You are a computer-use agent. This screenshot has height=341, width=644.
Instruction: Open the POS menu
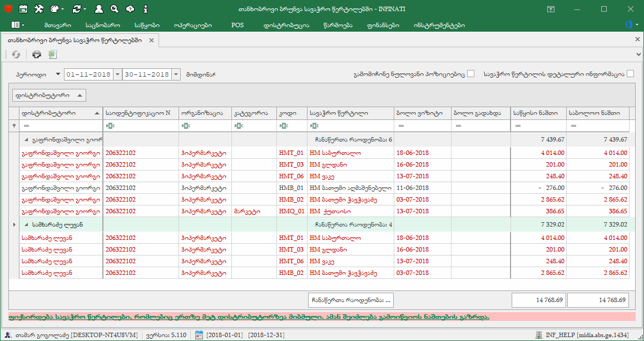[237, 25]
